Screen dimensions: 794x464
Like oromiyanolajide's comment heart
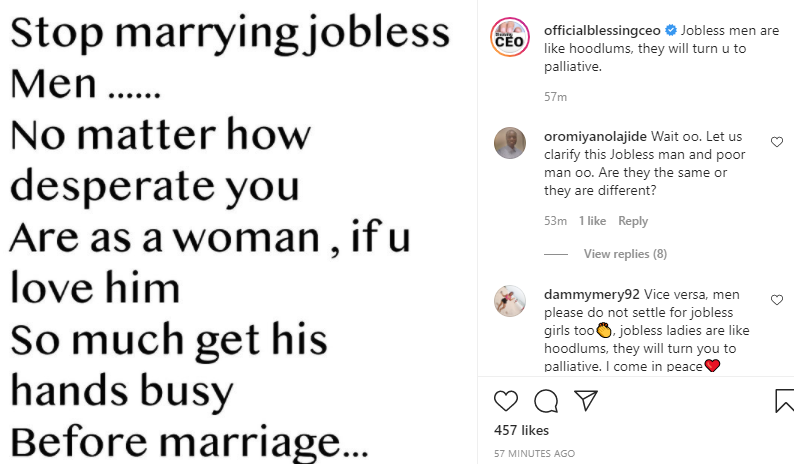coord(777,143)
